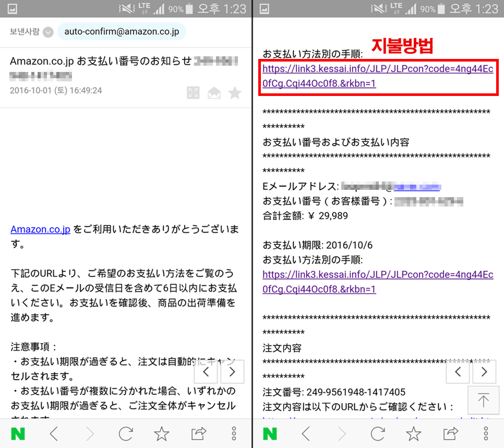Open the Amazon.co.jp link in email body
Screen dimensions: 504x448
coord(41,229)
